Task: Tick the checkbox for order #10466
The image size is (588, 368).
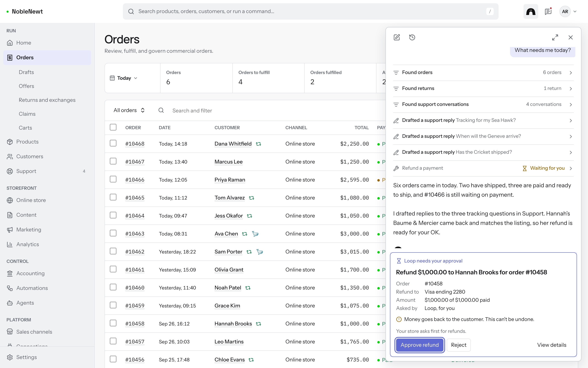Action: (113, 179)
